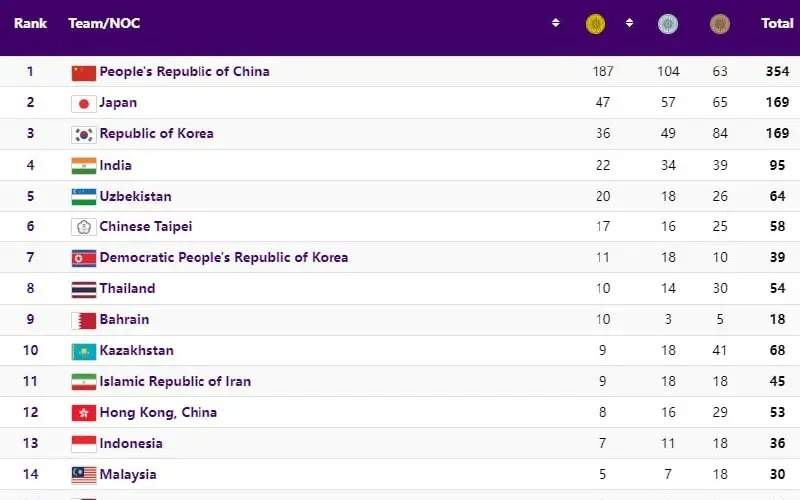Click Hong Kong's total of 53
Image resolution: width=800 pixels, height=500 pixels.
(x=777, y=412)
